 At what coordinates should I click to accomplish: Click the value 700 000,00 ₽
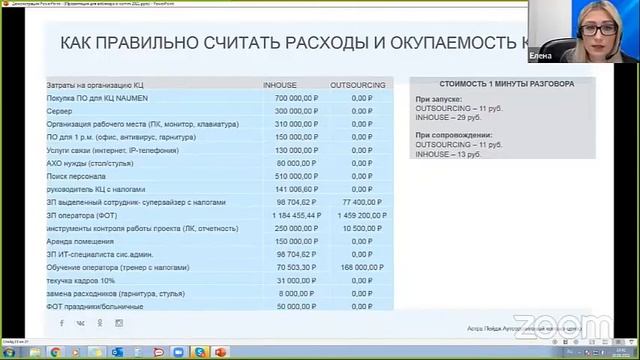point(296,98)
